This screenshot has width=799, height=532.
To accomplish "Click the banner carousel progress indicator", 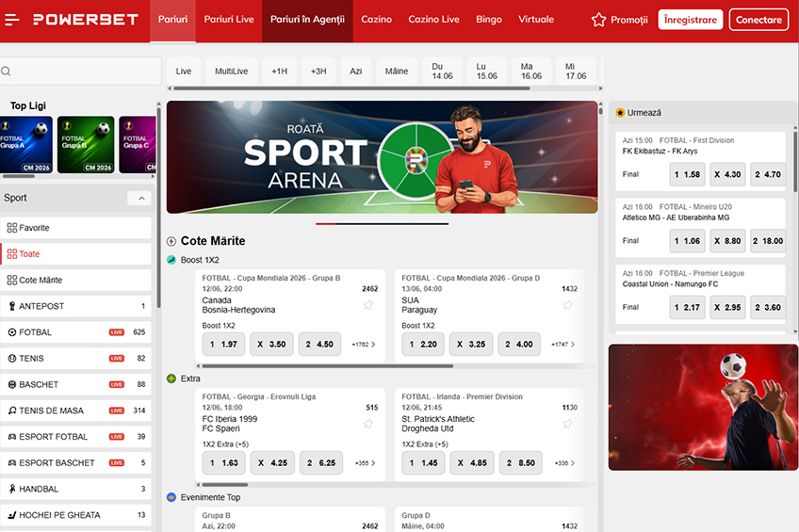I will (383, 224).
